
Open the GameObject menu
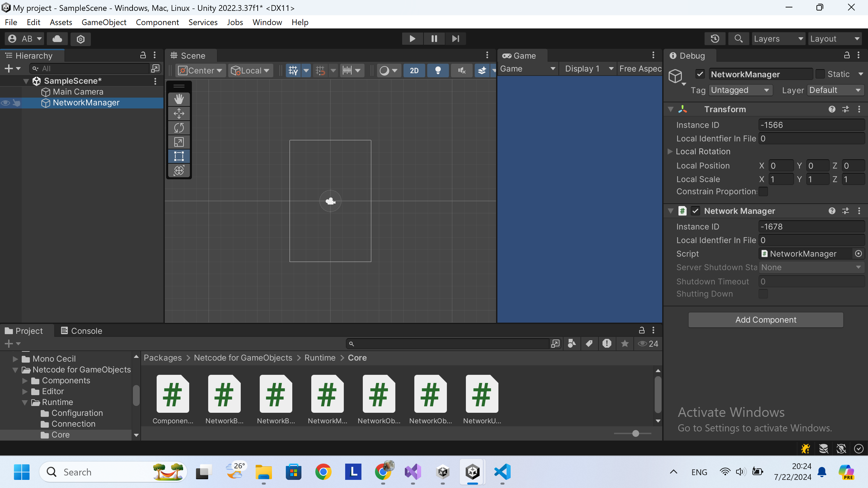pyautogui.click(x=104, y=22)
